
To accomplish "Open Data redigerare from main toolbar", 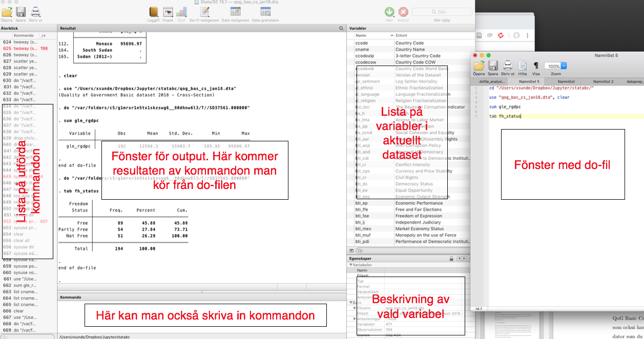I will [235, 12].
